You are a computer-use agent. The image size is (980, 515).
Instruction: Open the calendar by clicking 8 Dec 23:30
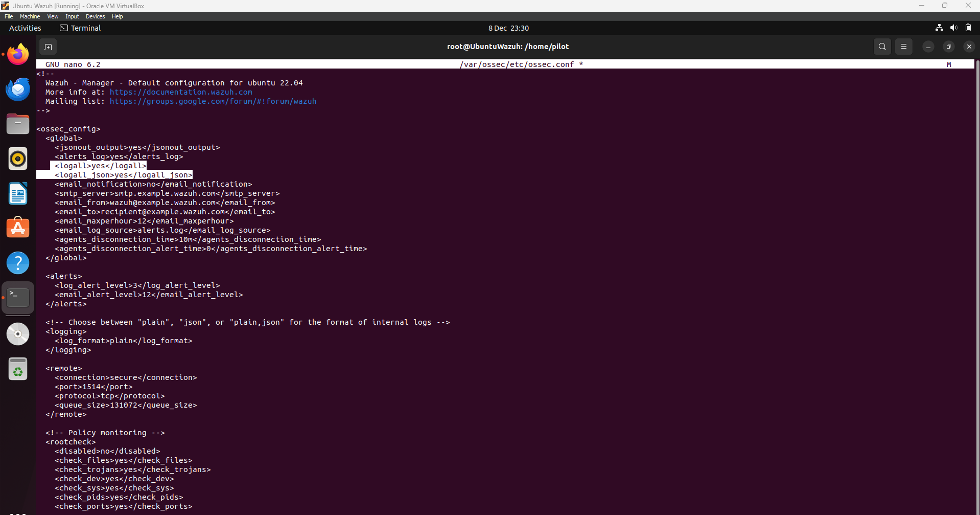pos(508,28)
